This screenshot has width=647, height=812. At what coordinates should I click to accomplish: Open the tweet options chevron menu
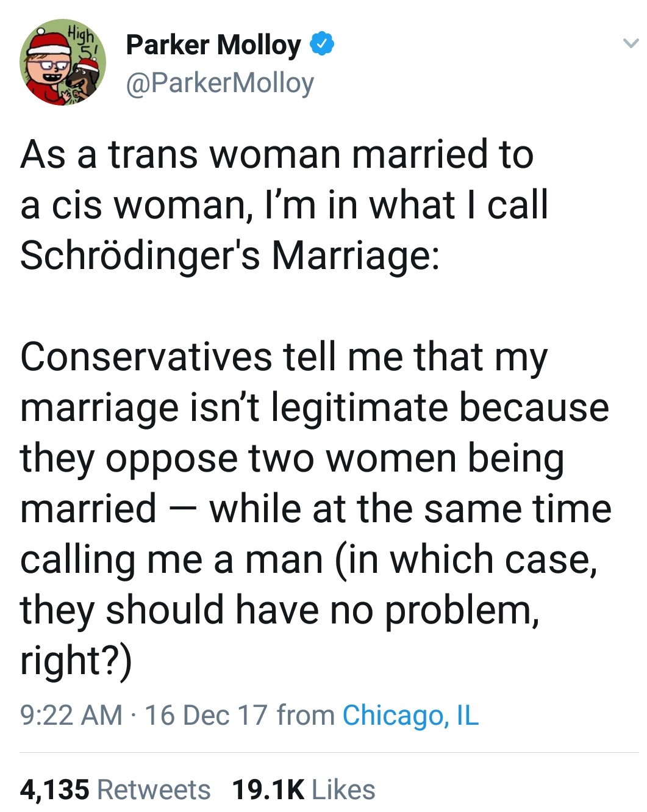630,43
